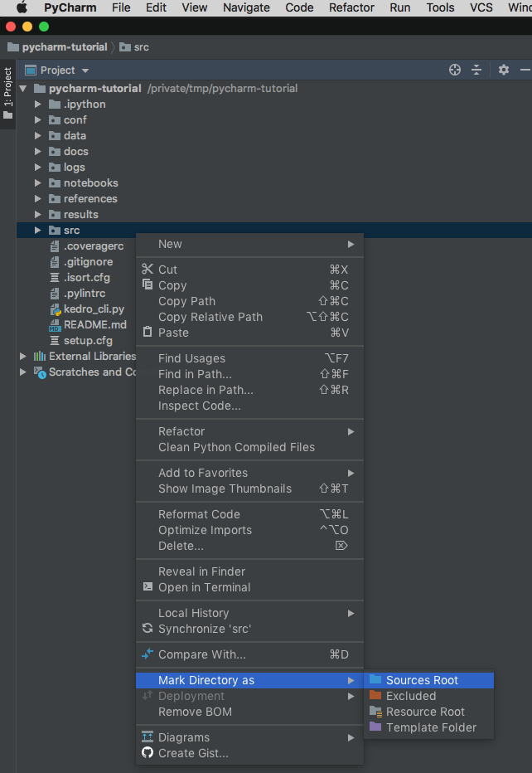
Task: Click the Create Gist GitHub icon
Action: tap(148, 753)
